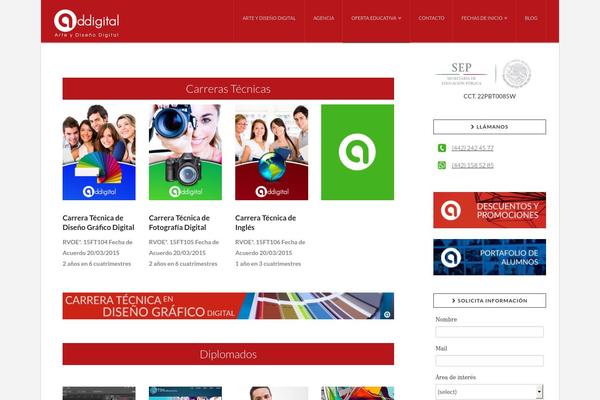
Task: Open Portafolio de Alumnos banner
Action: tap(489, 257)
